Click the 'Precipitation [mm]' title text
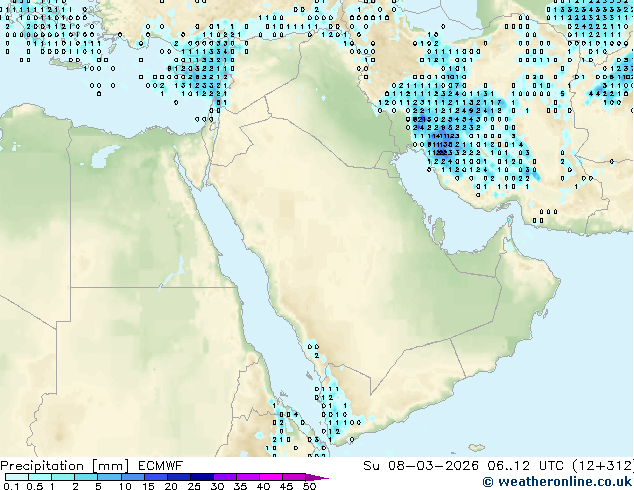Screen dimensions: 634x490 coord(65,466)
